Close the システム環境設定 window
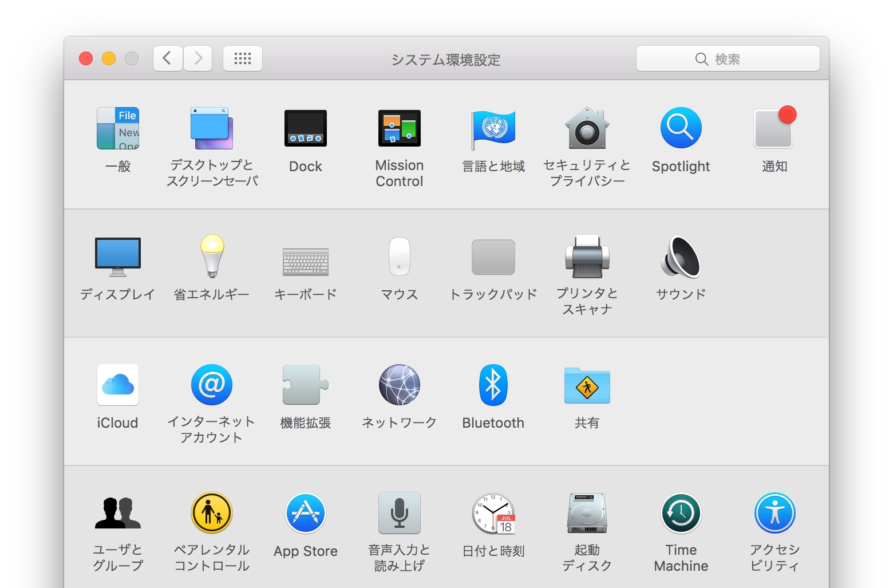This screenshot has height=588, width=893. [86, 58]
